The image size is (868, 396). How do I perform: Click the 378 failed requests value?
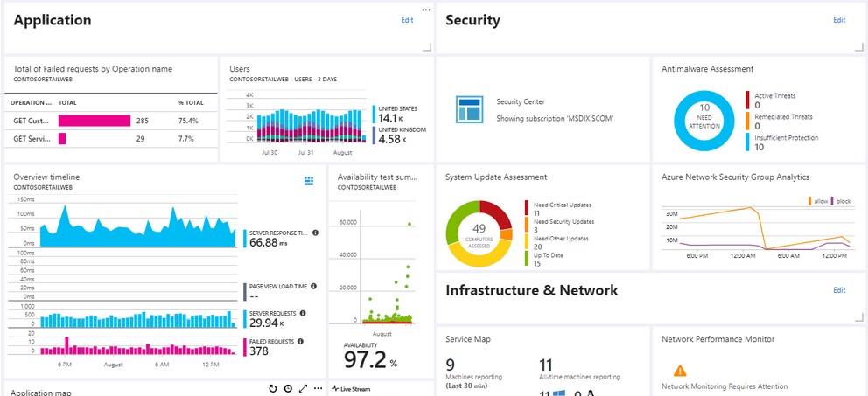(x=259, y=351)
